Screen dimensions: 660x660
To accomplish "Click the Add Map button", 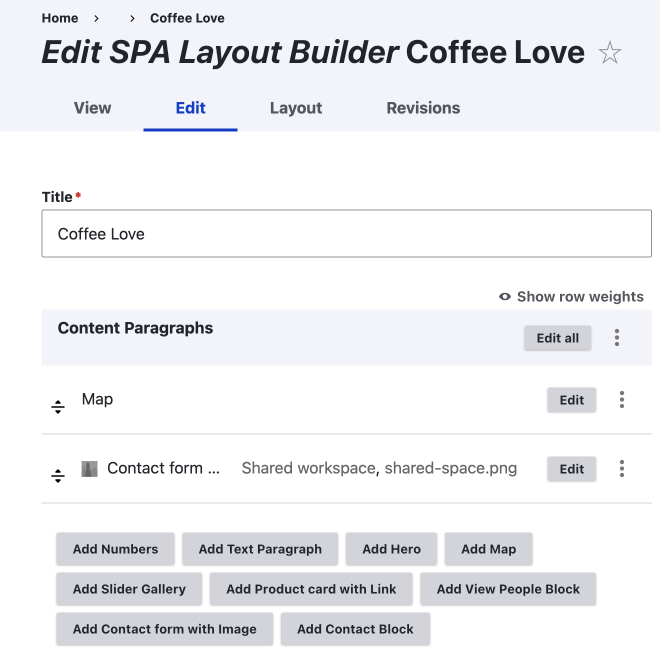I will [489, 549].
